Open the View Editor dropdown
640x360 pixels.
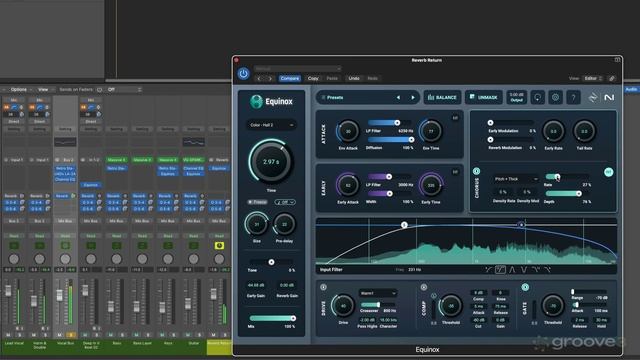pyautogui.click(x=593, y=78)
